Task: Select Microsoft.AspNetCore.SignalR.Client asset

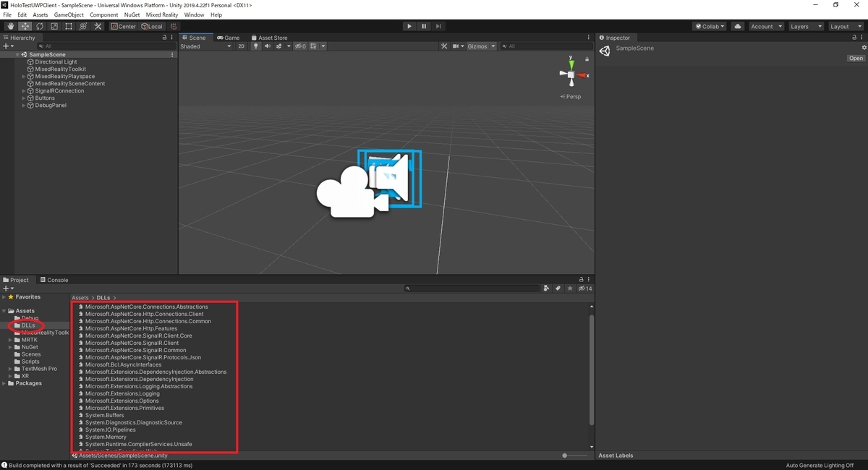Action: point(132,343)
